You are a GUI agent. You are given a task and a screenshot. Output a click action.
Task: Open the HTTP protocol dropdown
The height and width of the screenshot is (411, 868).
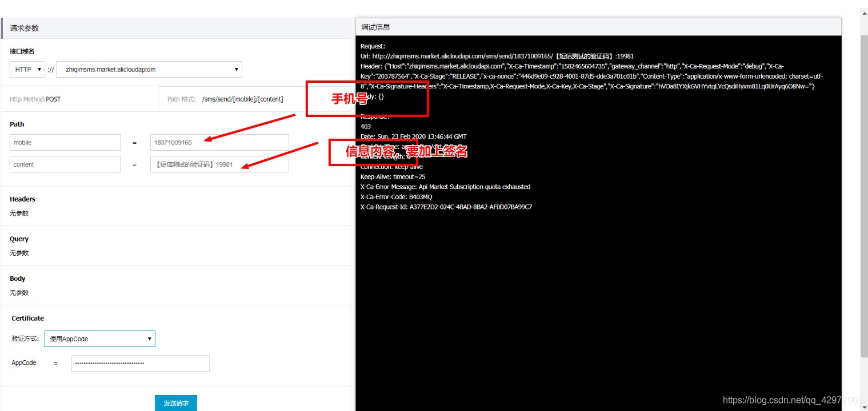[x=27, y=70]
